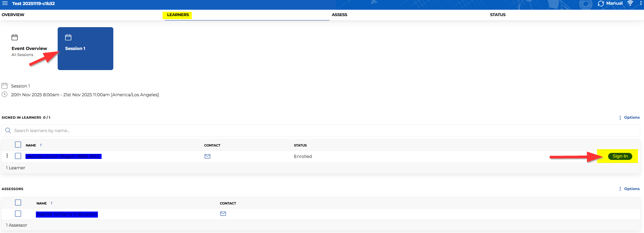Sort assessors by the Name column arrow

52,203
